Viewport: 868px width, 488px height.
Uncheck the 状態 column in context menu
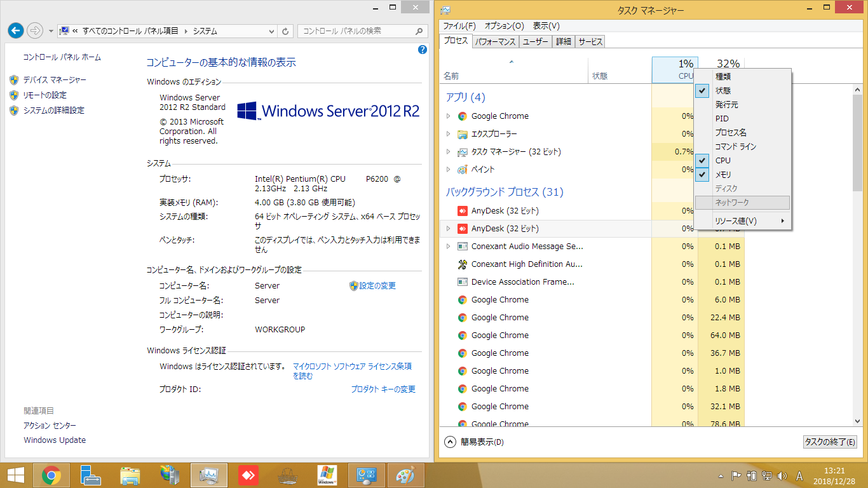tap(743, 91)
